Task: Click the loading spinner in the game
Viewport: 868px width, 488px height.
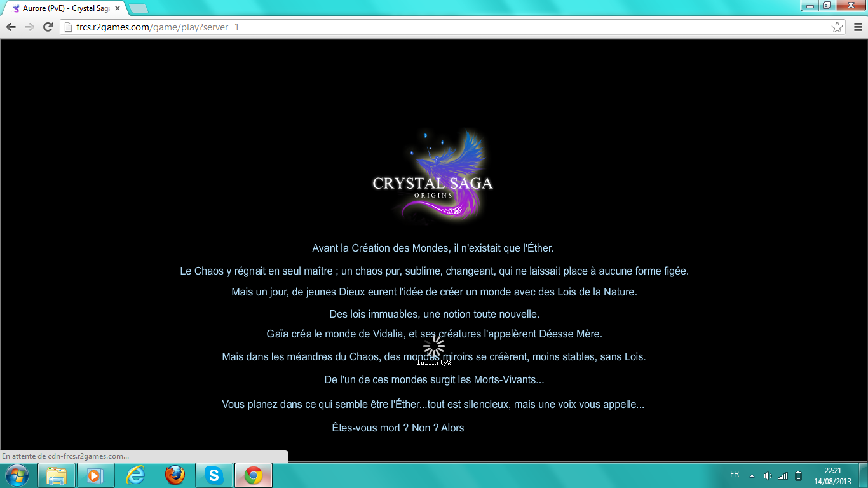Action: 434,347
